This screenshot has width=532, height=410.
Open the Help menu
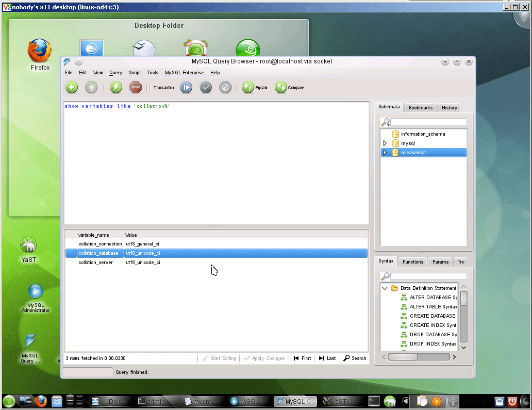click(215, 73)
